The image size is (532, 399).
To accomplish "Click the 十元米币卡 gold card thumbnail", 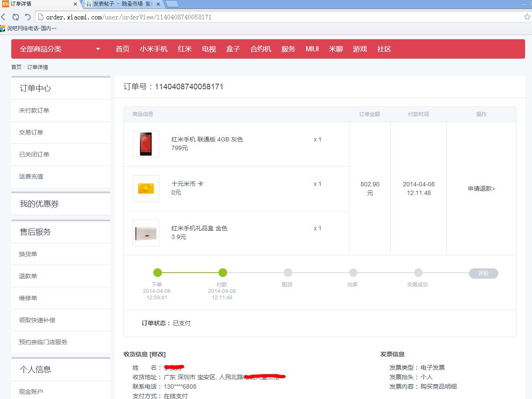I will (x=146, y=189).
